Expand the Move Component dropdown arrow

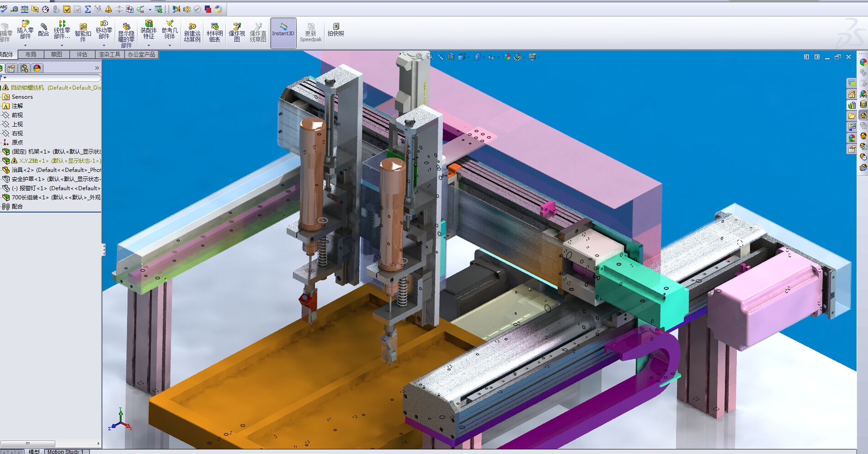coord(104,45)
